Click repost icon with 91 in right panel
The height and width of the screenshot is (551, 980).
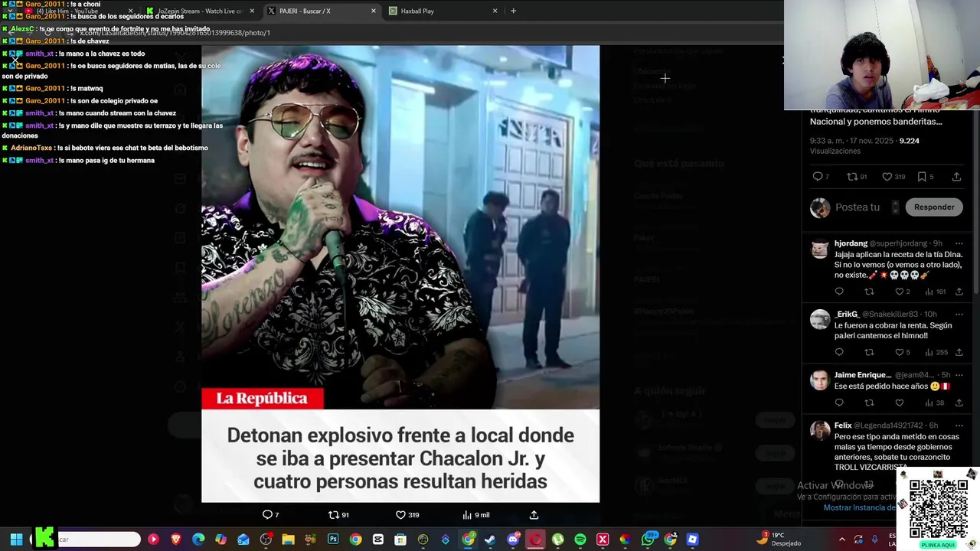point(856,177)
